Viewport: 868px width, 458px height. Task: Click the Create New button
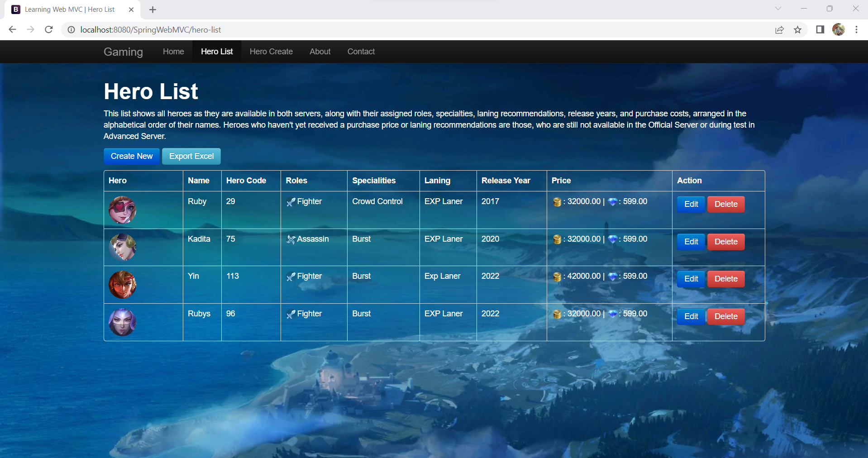coord(132,156)
